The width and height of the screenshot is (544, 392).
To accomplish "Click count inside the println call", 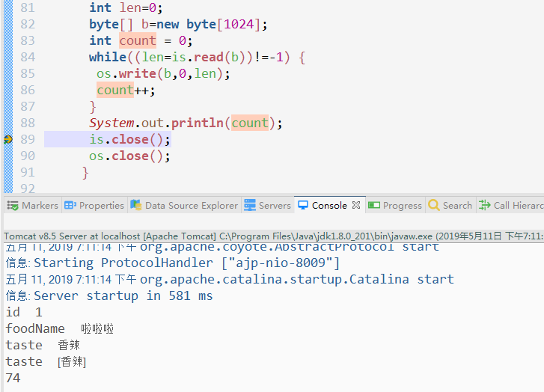I will [x=250, y=123].
